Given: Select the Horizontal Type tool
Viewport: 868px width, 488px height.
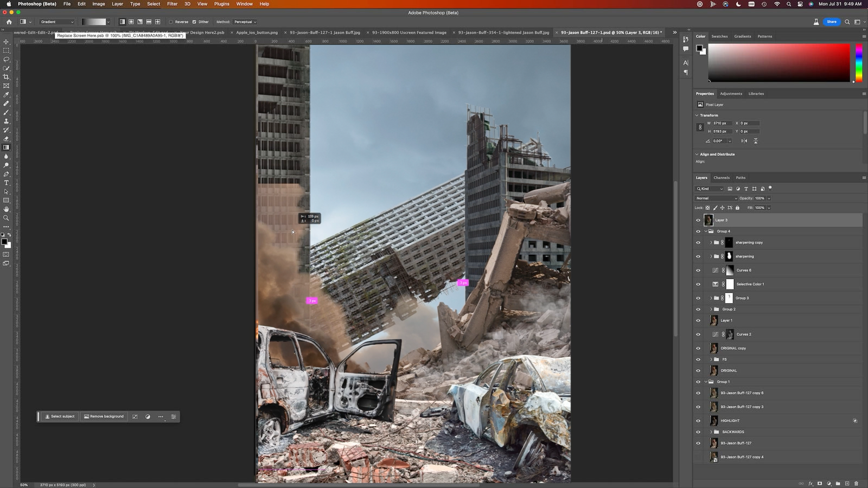Looking at the screenshot, I should (x=7, y=183).
